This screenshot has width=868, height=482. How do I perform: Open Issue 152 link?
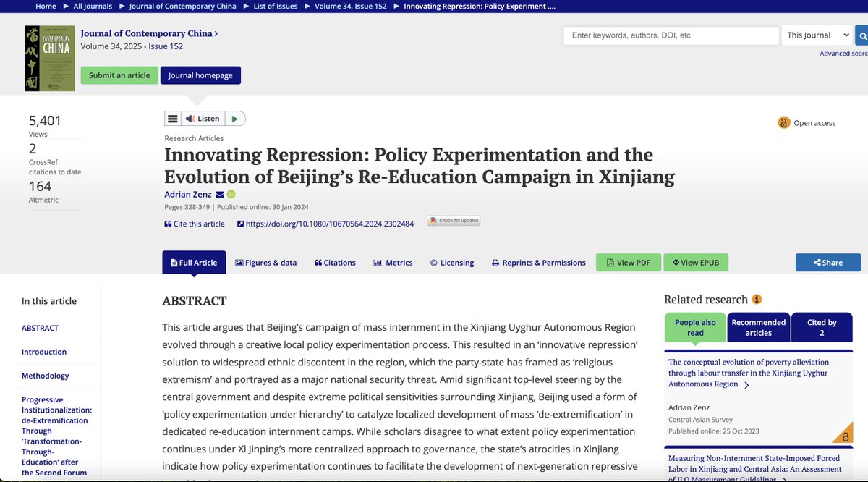166,46
